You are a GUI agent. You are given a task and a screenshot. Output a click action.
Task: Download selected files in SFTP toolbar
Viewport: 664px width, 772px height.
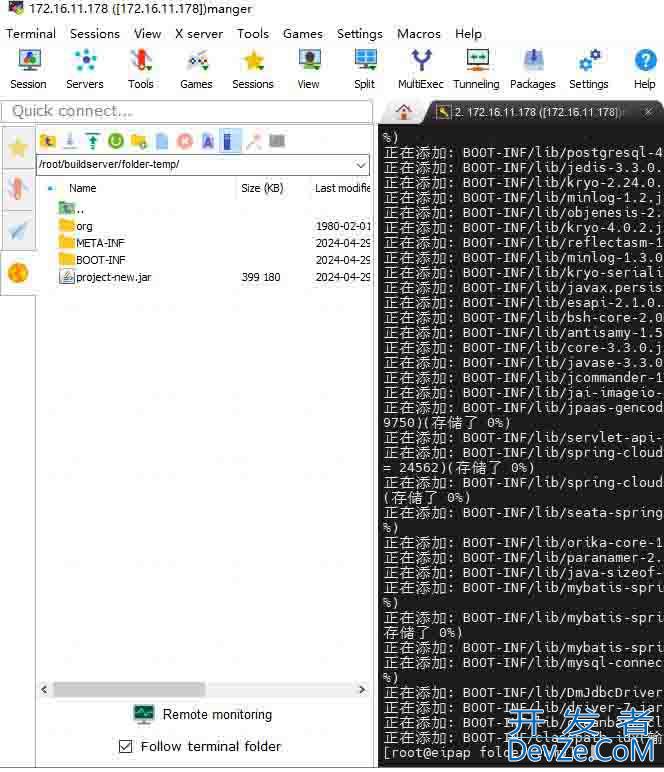coord(70,141)
